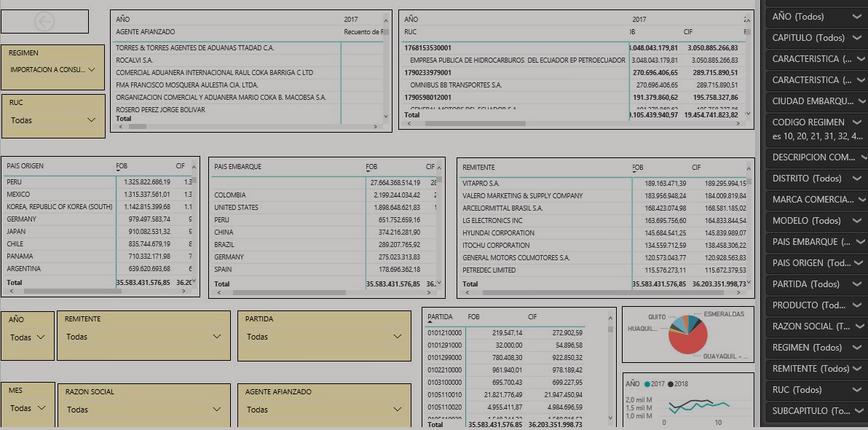Open the PARTIDA slicer dropdown
Image resolution: width=868 pixels, height=430 pixels.
324,337
